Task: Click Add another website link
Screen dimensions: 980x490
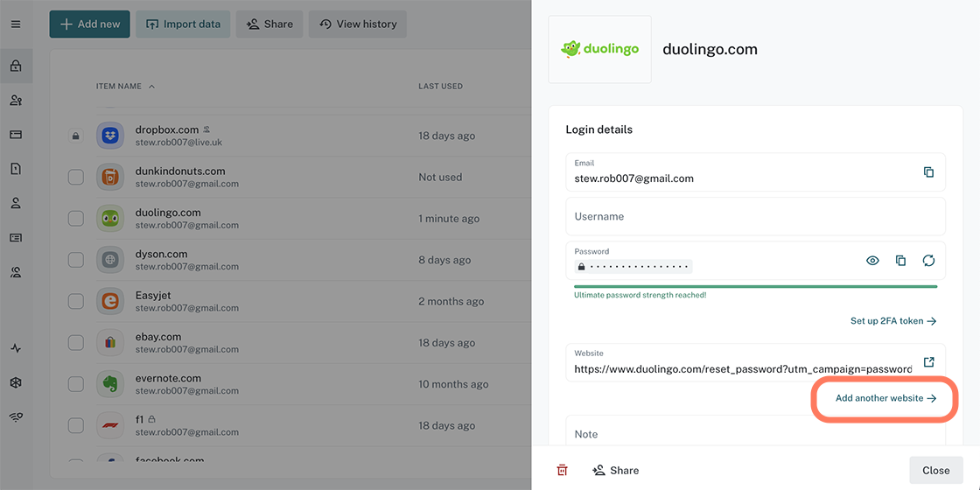Action: coord(885,398)
